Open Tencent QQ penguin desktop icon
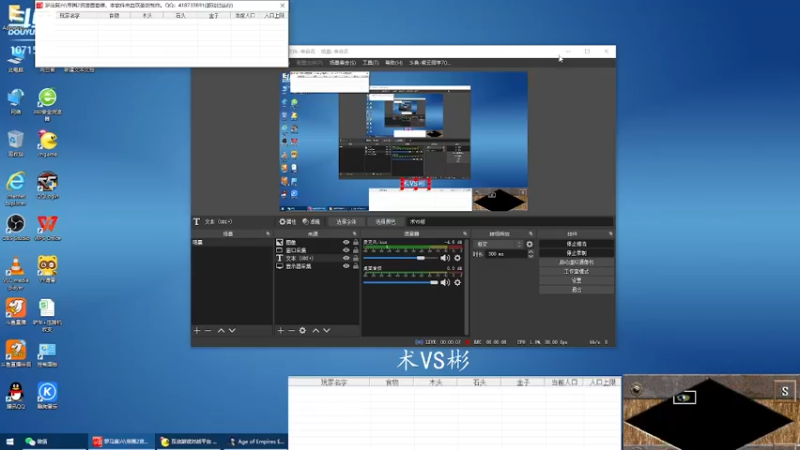 click(x=16, y=395)
